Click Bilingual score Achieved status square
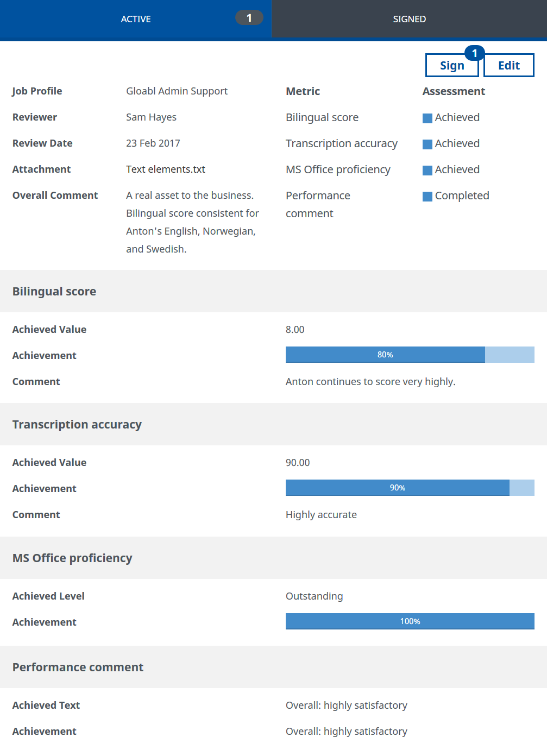Screen dimensions: 547x756 click(x=427, y=118)
